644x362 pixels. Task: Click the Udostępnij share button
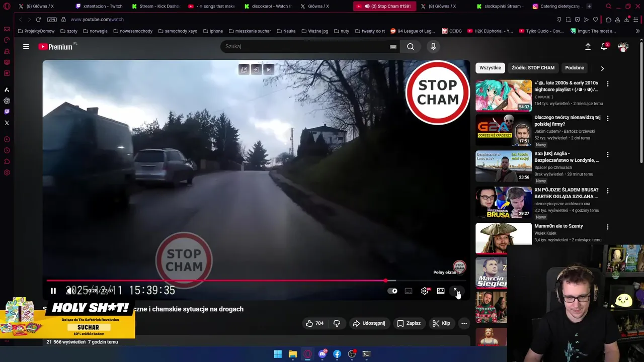click(x=369, y=323)
